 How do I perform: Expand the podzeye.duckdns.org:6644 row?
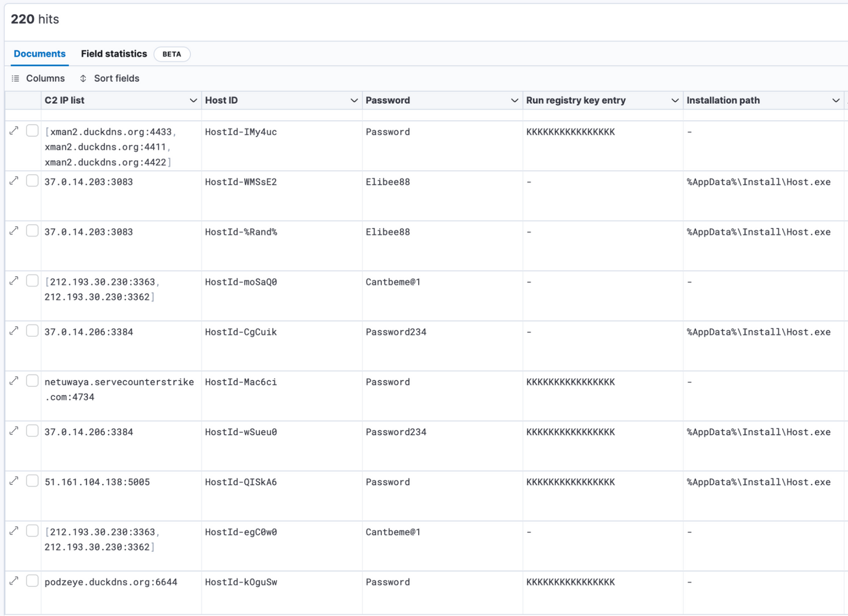tap(14, 581)
